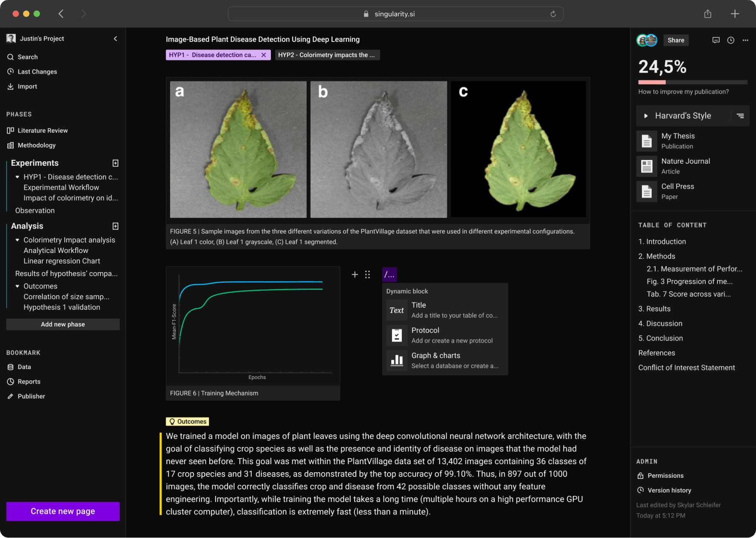This screenshot has height=538, width=756.
Task: Add new page to Analysis phase
Action: 115,226
